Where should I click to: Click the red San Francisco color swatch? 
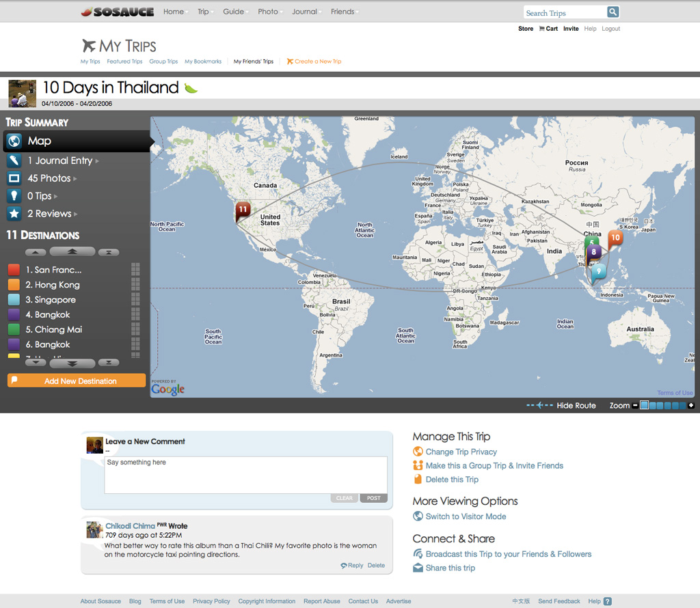pos(14,270)
